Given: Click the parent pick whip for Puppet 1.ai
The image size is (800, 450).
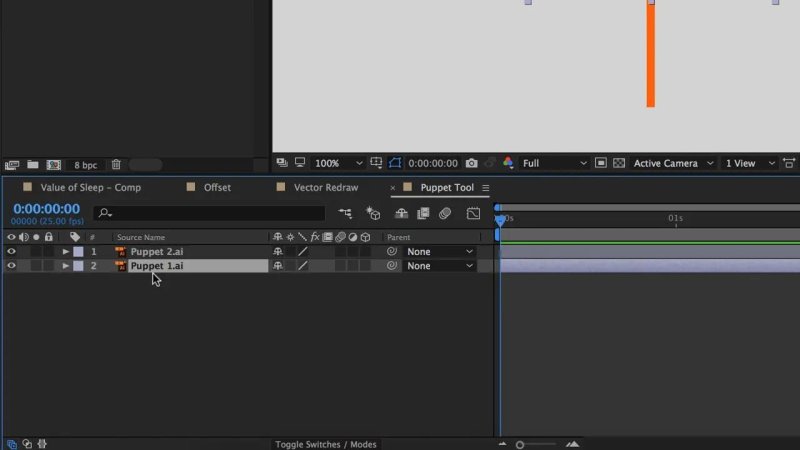Looking at the screenshot, I should click(391, 265).
